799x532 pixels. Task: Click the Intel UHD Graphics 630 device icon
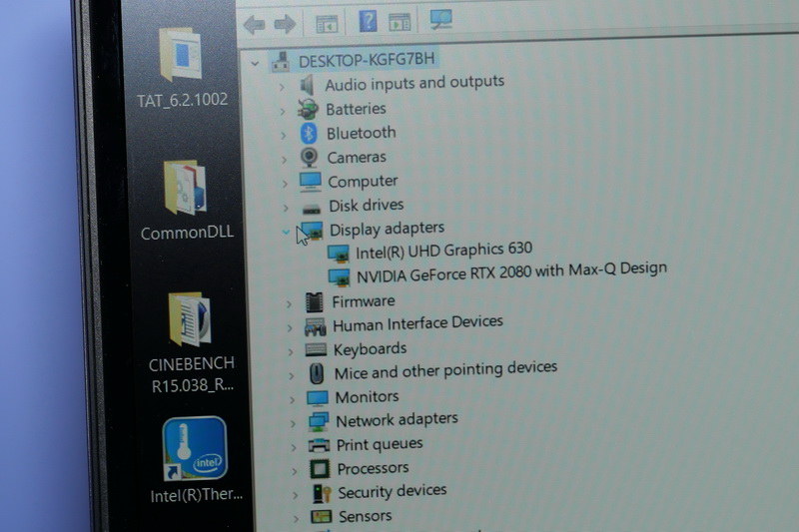pyautogui.click(x=339, y=254)
